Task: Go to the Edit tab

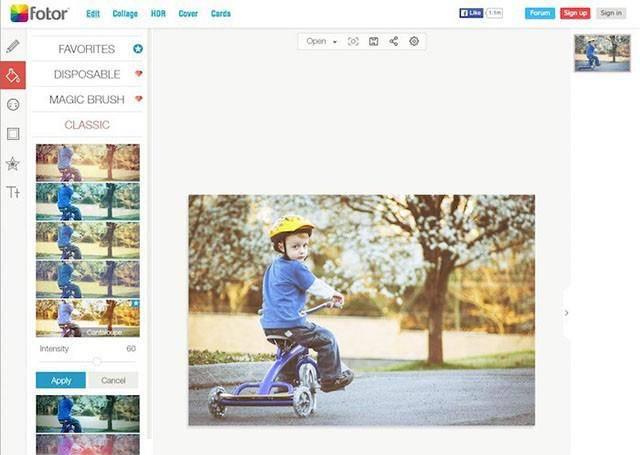Action: [x=93, y=13]
